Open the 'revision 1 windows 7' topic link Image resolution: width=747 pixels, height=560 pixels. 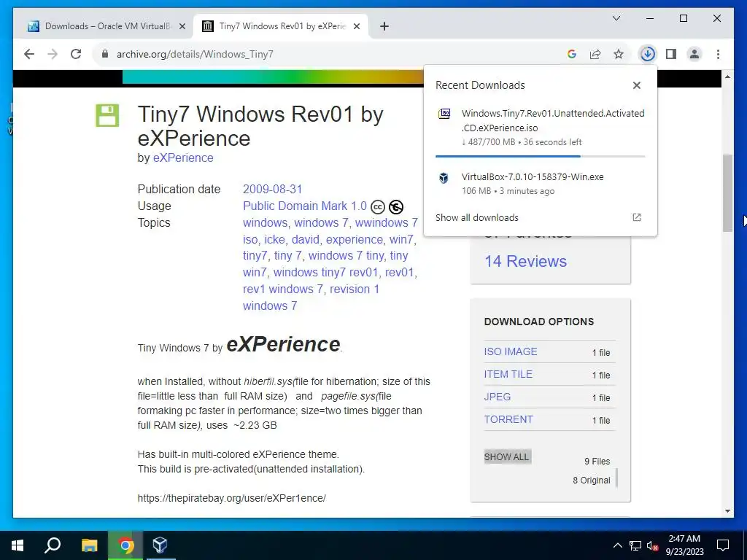tap(311, 297)
